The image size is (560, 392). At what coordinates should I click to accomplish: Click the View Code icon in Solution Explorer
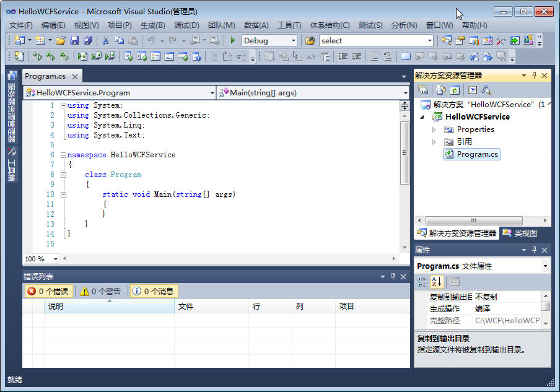tap(473, 90)
